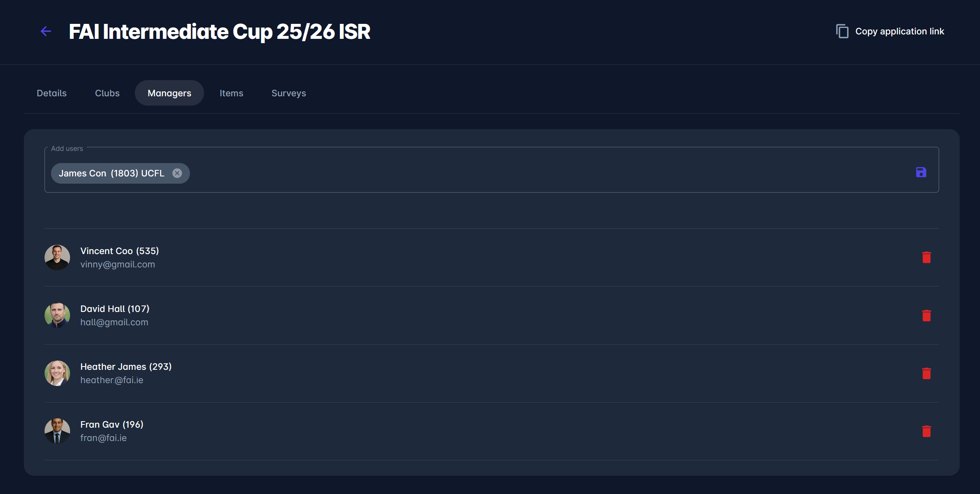
Task: Click Vincent Coo's profile photo
Action: pos(57,257)
